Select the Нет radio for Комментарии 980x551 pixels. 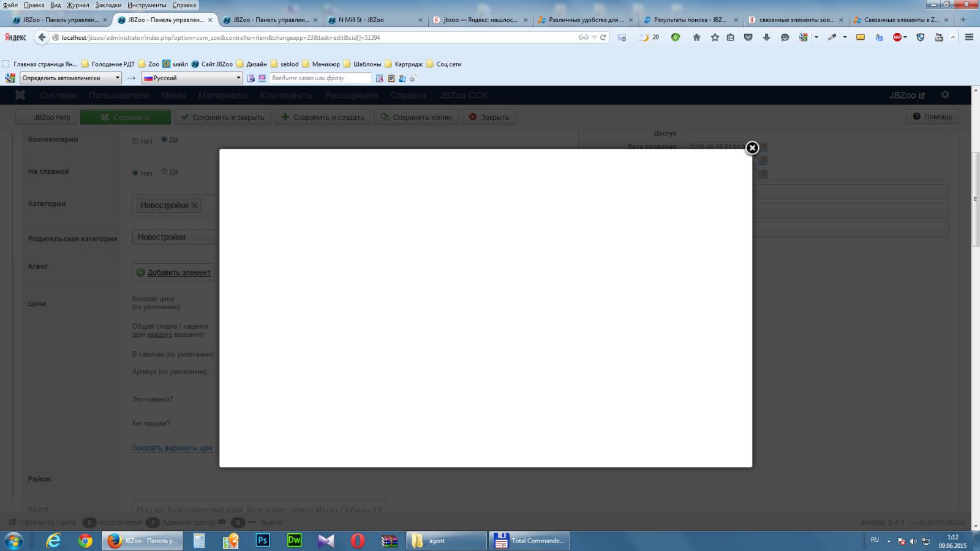point(135,141)
